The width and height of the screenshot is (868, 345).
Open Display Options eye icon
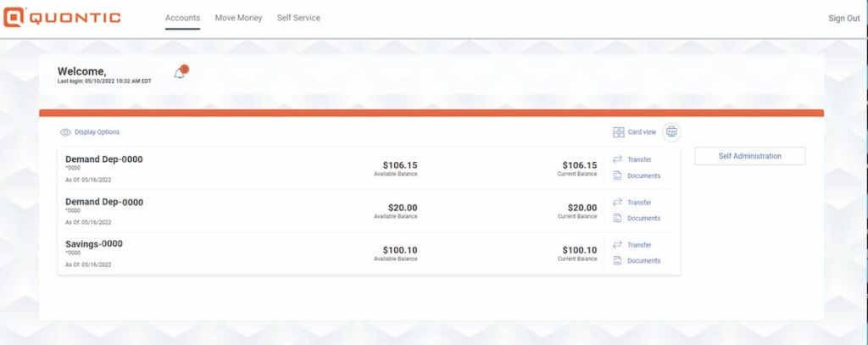[x=65, y=132]
